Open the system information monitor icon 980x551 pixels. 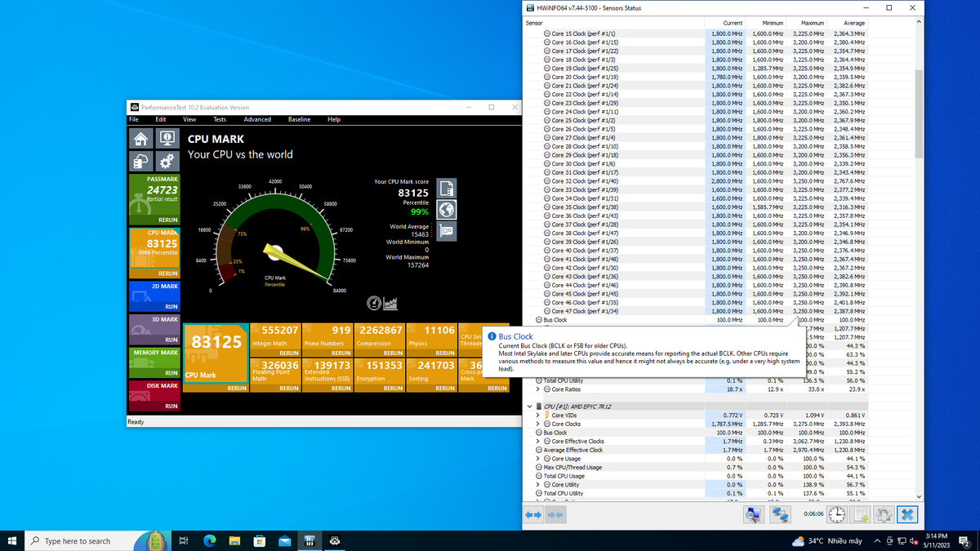coord(167,139)
